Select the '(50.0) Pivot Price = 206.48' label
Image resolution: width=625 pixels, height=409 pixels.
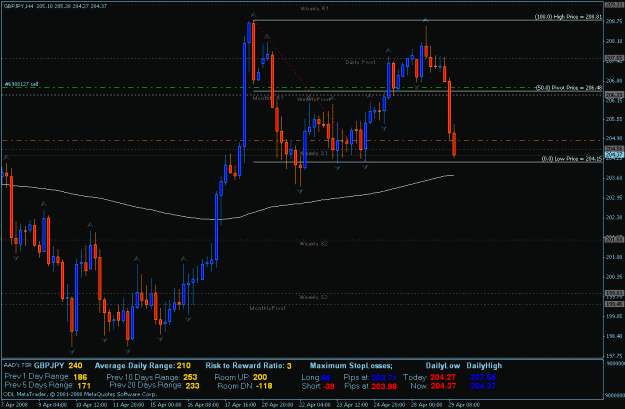pyautogui.click(x=569, y=88)
